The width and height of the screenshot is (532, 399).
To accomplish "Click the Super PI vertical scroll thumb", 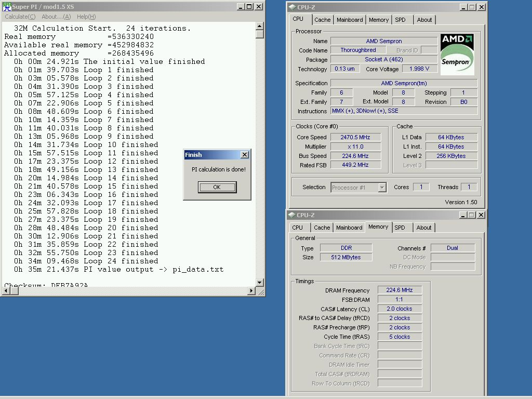I will click(260, 34).
